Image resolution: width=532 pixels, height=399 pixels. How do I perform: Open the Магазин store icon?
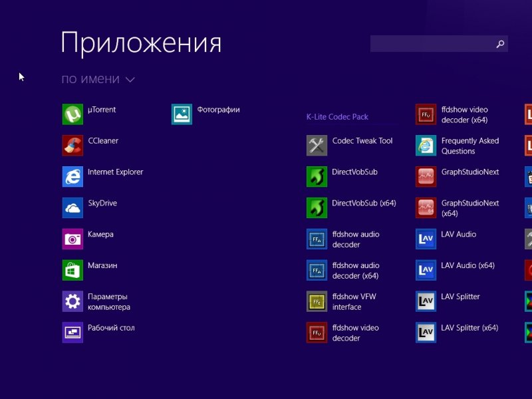[72, 270]
